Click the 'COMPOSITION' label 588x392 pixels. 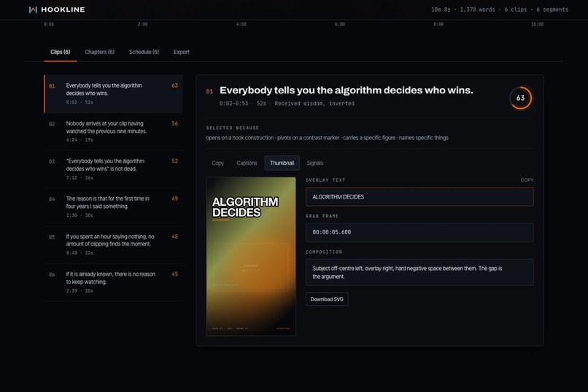pyautogui.click(x=324, y=252)
